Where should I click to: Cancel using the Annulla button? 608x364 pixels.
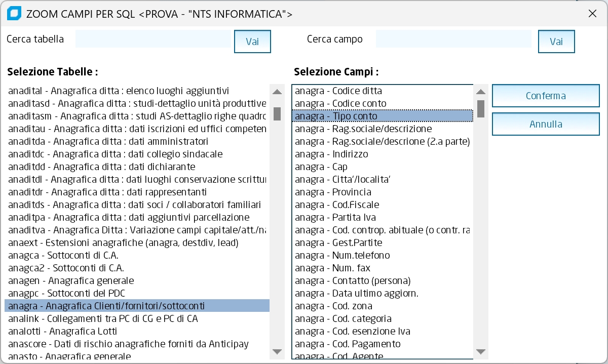pyautogui.click(x=546, y=124)
